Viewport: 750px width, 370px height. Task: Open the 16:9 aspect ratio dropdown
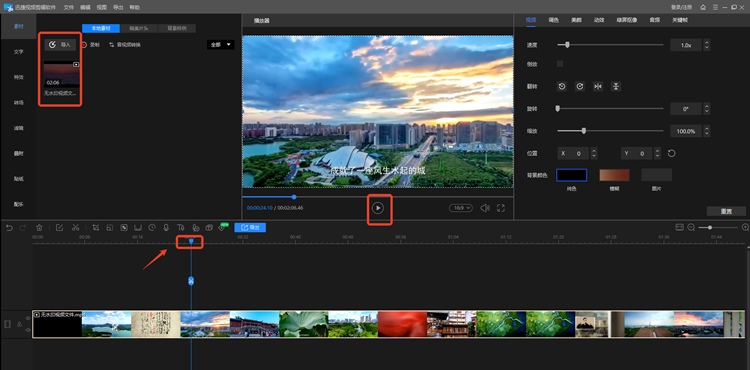tap(461, 208)
